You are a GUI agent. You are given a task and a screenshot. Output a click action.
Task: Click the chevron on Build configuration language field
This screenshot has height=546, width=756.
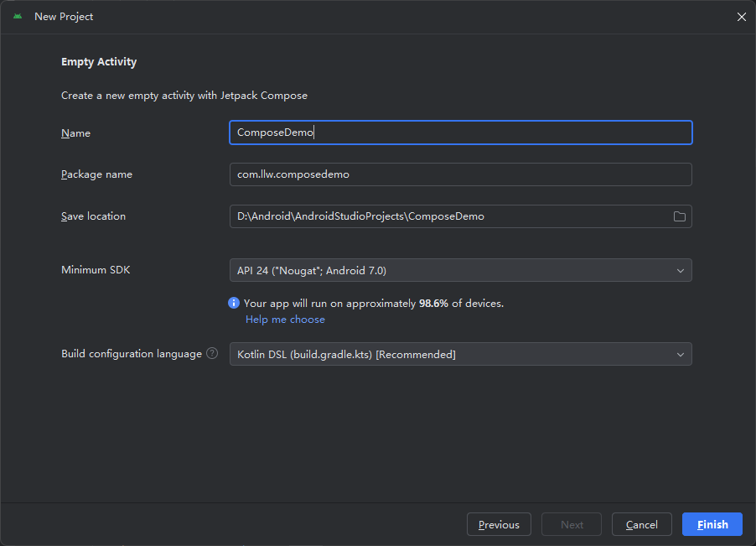pyautogui.click(x=681, y=354)
